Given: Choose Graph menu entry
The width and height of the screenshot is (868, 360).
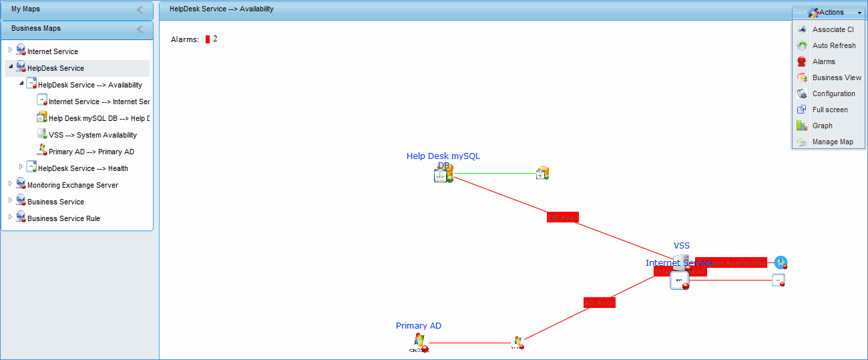Looking at the screenshot, I should tap(829, 126).
